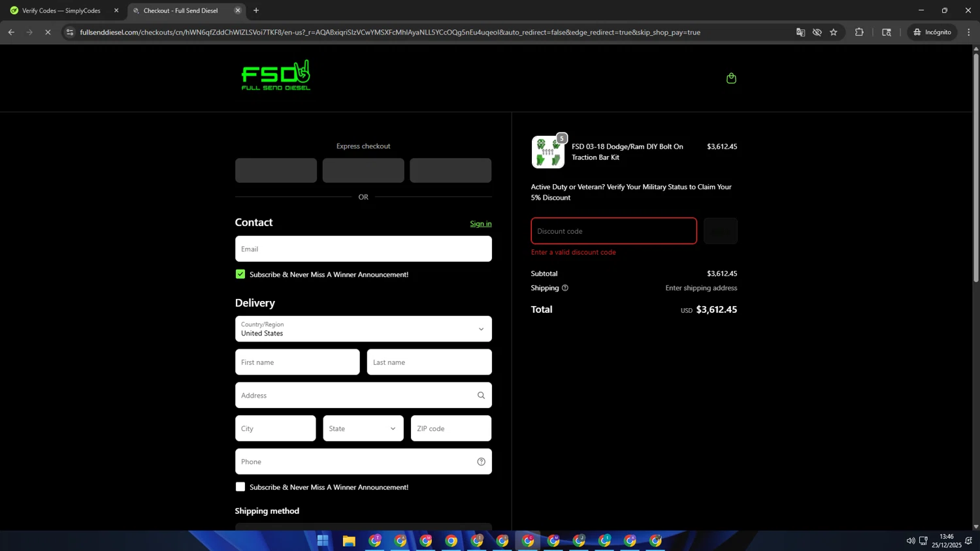Image resolution: width=980 pixels, height=551 pixels.
Task: Open a new browser tab
Action: (x=256, y=10)
